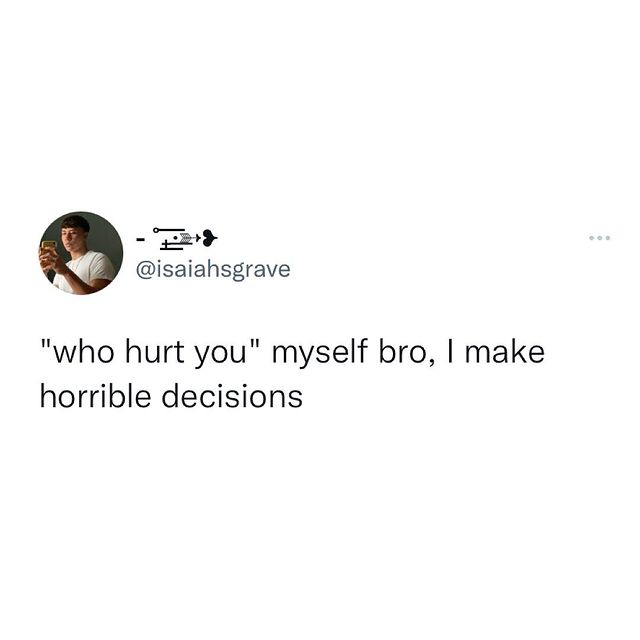The width and height of the screenshot is (640, 640).
Task: Click the circular profile avatar photo
Action: click(x=81, y=253)
